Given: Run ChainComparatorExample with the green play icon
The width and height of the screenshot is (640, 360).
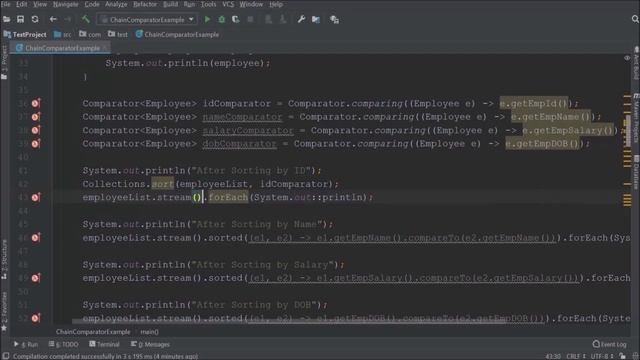Looking at the screenshot, I should coord(207,19).
